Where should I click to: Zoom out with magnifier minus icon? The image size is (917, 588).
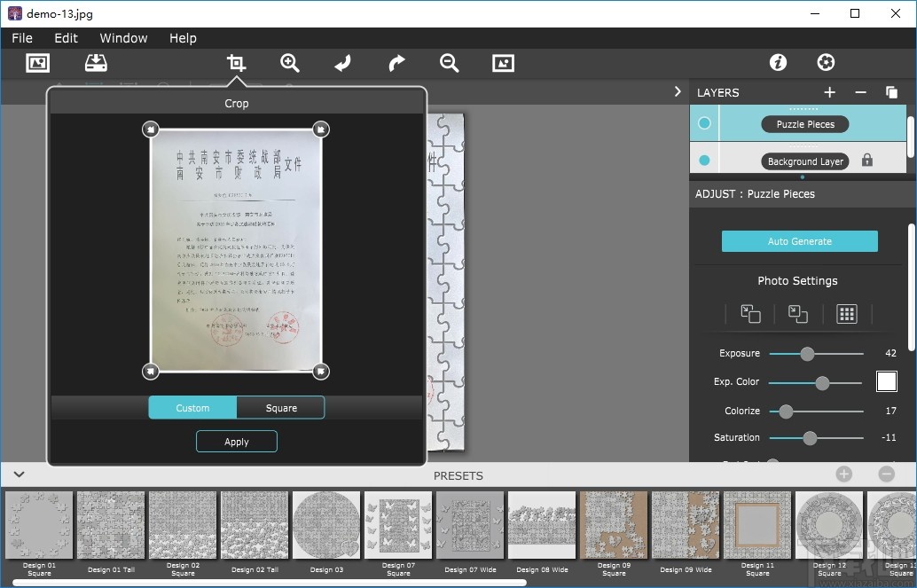(x=449, y=63)
